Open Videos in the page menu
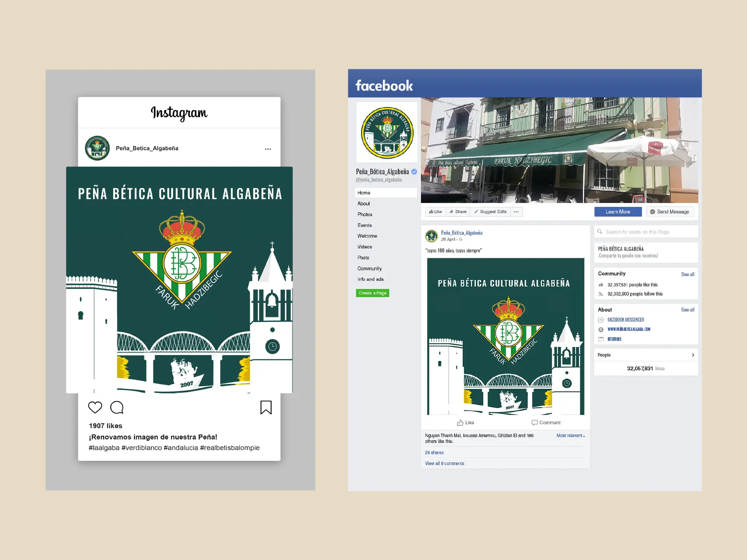747x560 pixels. point(365,247)
